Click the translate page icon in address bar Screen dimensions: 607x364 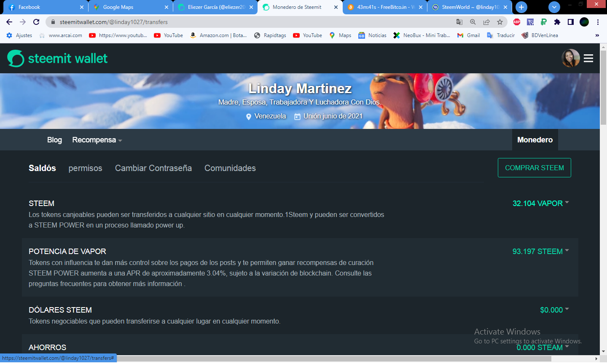pos(459,22)
